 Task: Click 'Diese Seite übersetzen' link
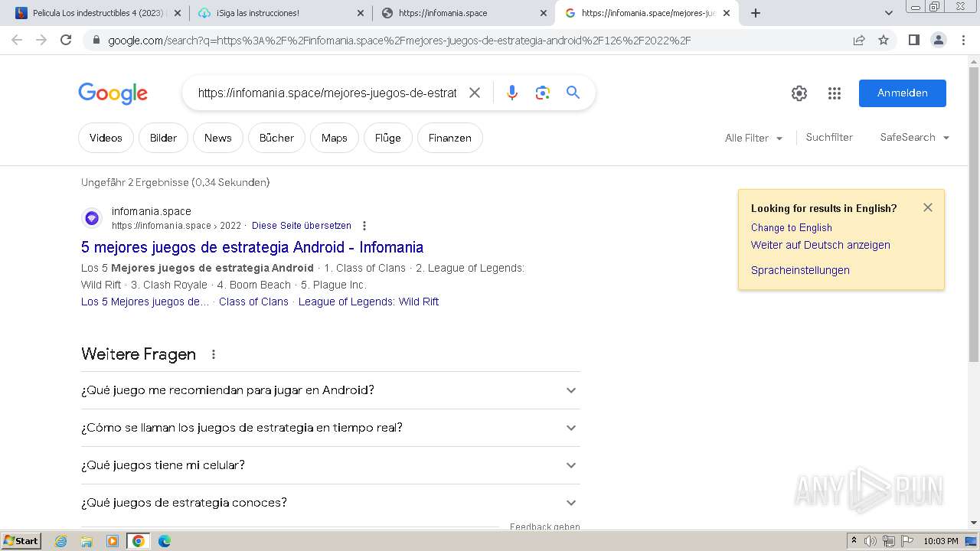(302, 226)
